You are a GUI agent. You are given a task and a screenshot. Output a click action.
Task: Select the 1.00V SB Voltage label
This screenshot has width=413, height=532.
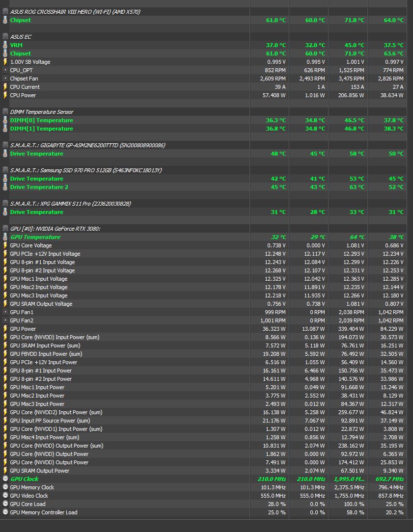click(30, 62)
